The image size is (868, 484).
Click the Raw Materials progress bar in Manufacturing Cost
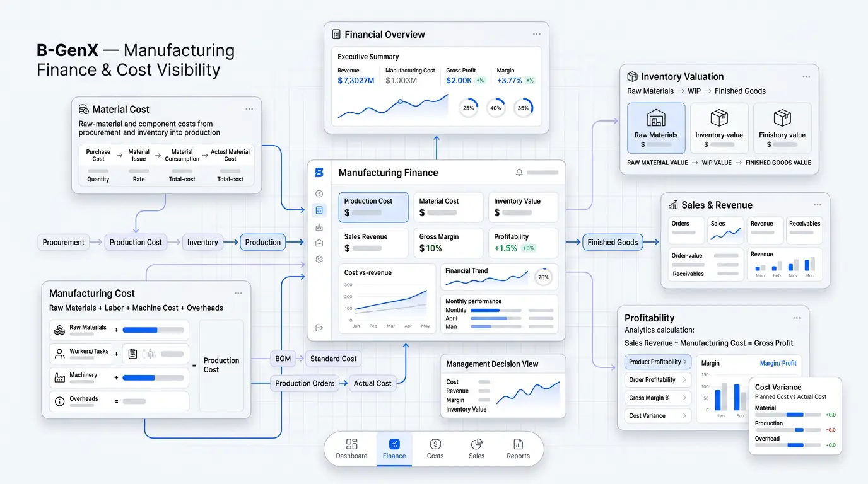(x=152, y=330)
